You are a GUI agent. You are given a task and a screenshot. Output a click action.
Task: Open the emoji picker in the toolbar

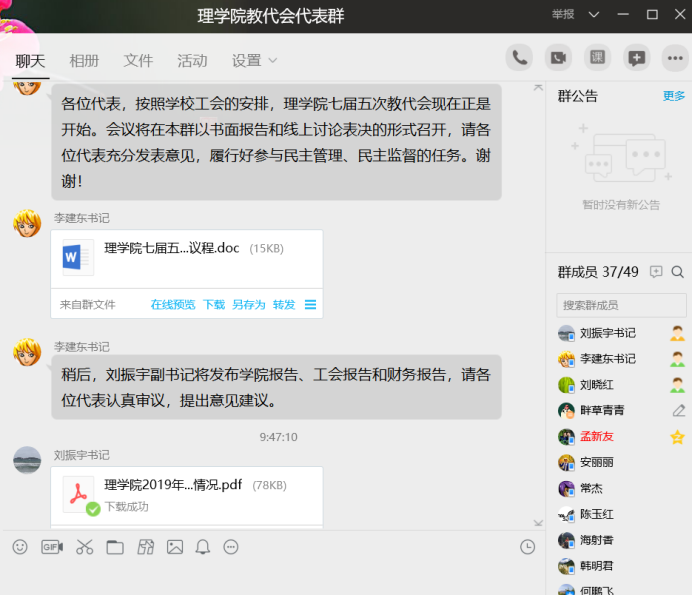coord(20,547)
